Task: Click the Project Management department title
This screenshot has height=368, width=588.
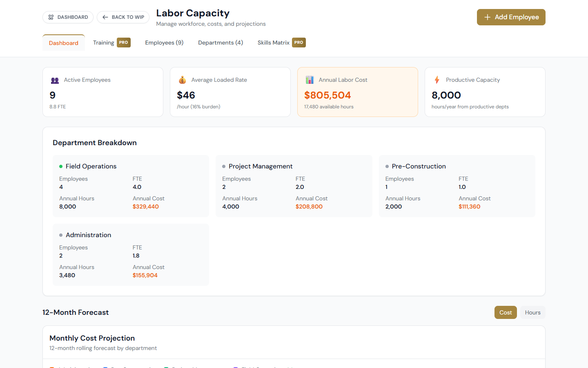Action: [x=261, y=166]
